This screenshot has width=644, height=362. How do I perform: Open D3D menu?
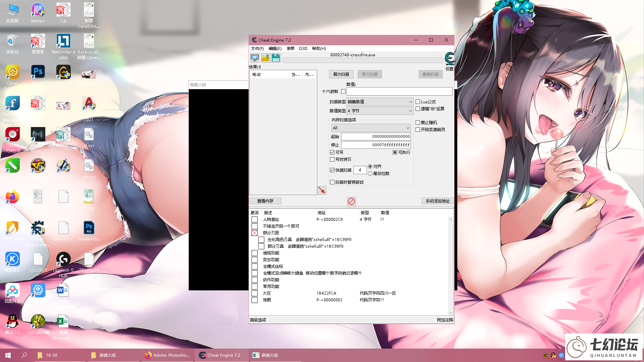tap(303, 48)
